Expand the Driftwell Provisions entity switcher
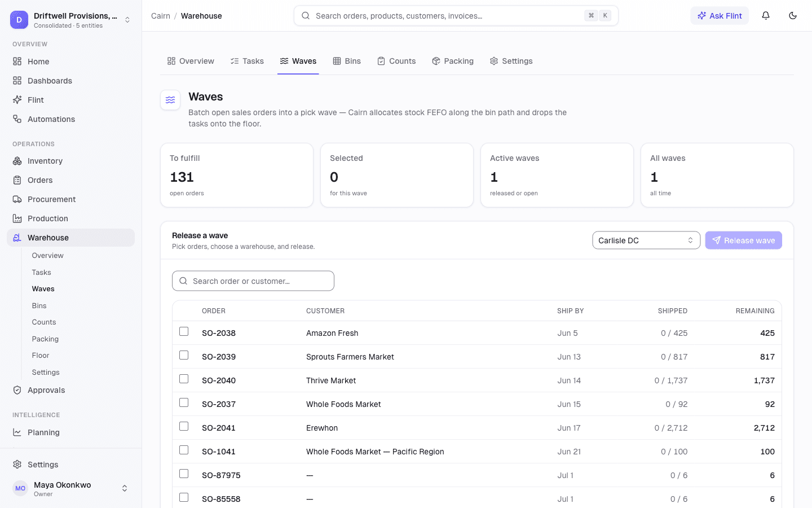Screen dimensions: 812x508 coord(127,20)
